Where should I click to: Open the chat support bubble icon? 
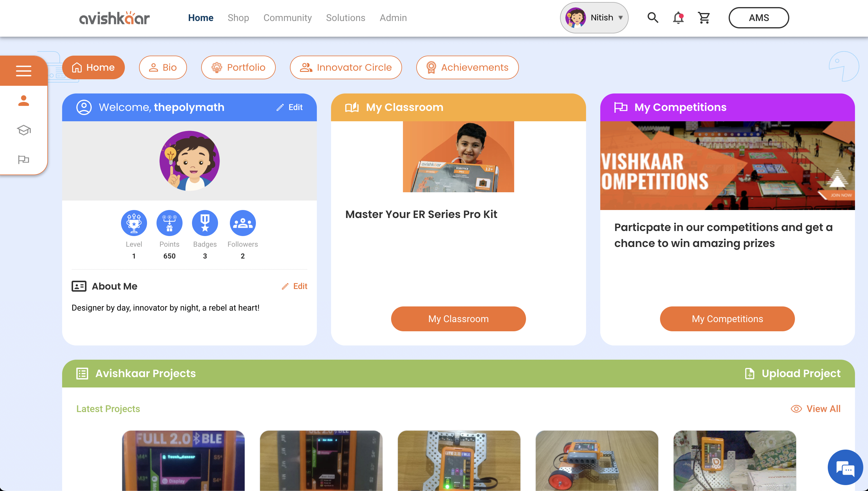coord(845,468)
